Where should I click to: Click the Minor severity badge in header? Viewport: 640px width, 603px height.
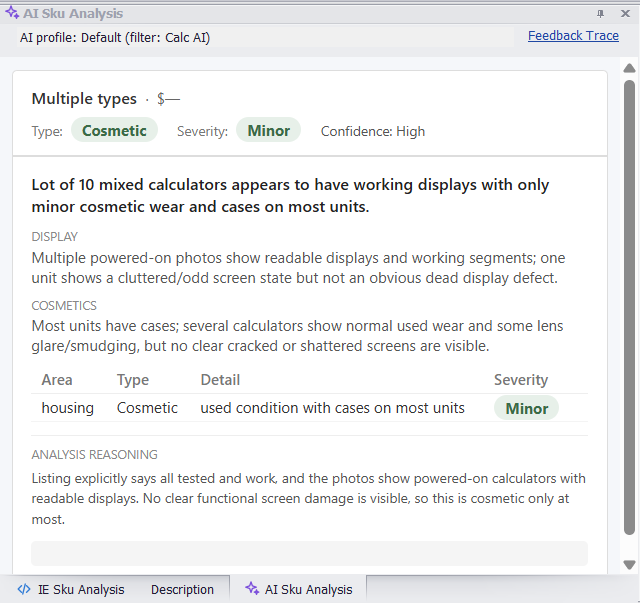coord(269,130)
